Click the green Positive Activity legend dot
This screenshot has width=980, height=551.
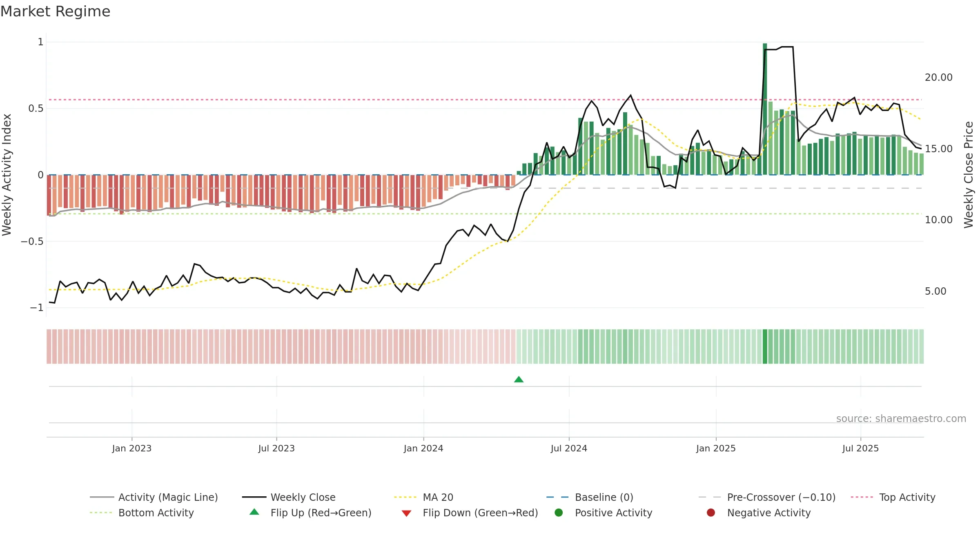(559, 513)
